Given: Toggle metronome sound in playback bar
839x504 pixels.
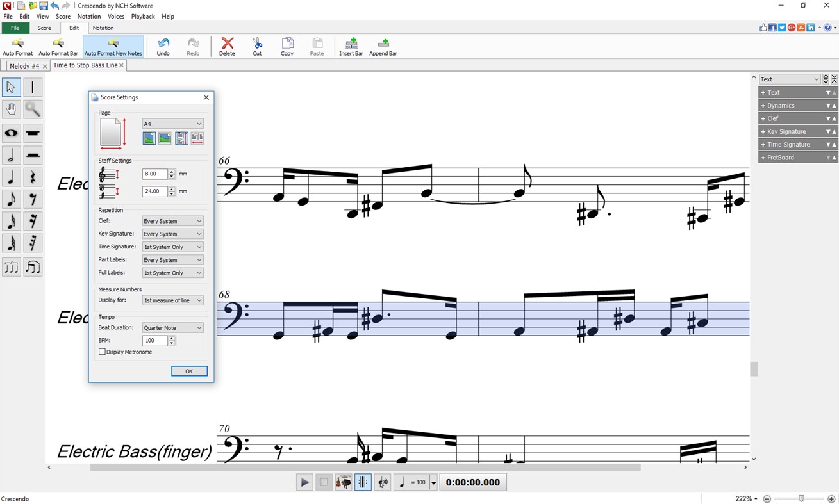Looking at the screenshot, I should (381, 482).
